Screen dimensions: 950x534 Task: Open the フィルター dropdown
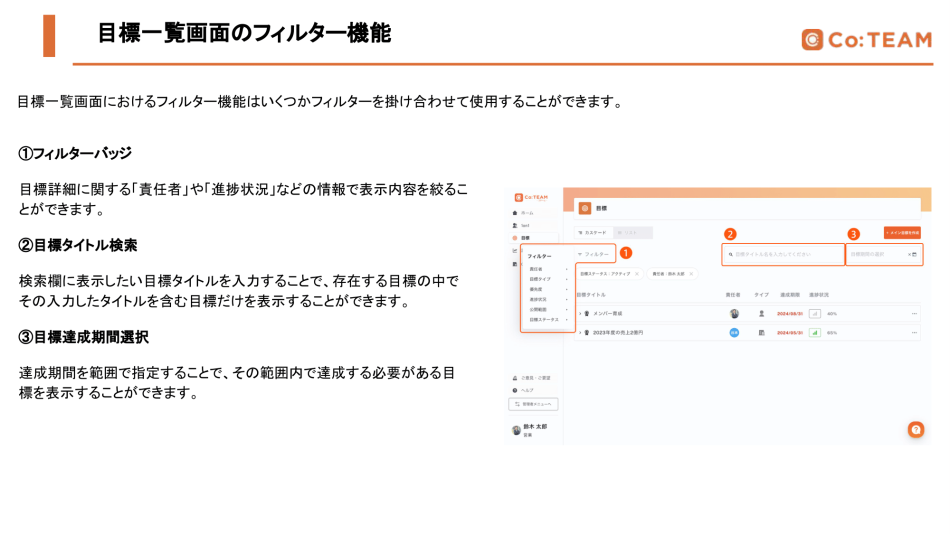595,254
